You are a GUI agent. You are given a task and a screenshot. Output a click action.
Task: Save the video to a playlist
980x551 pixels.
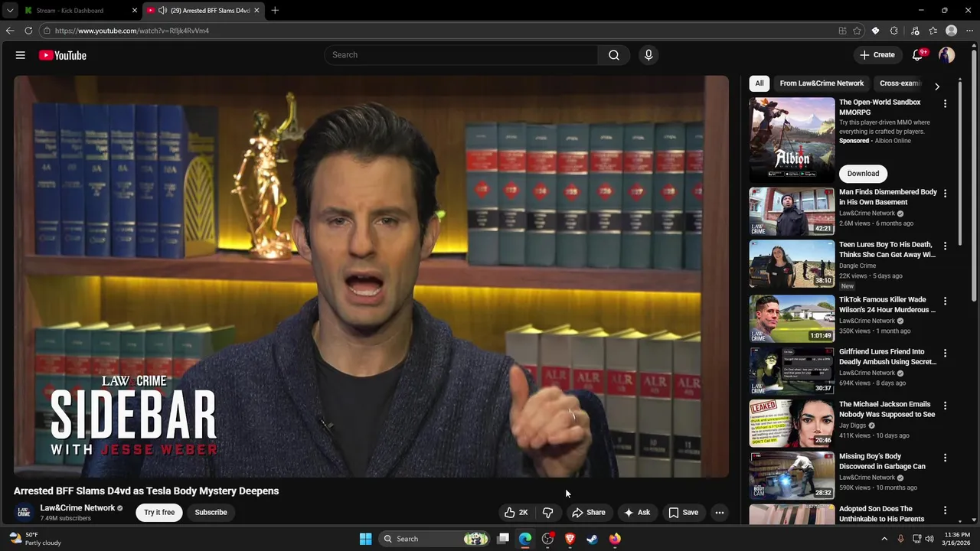(683, 513)
